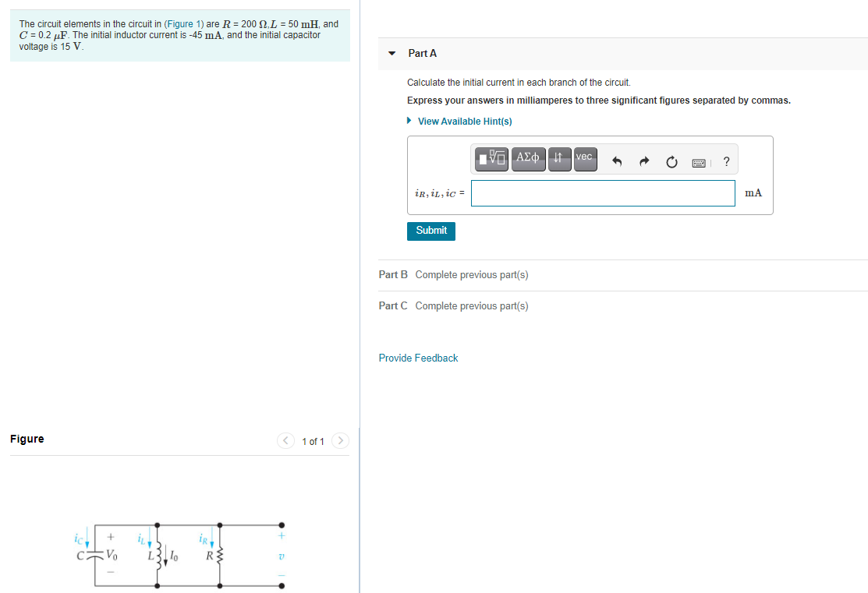Open the math templates (fraction/root) tool
Image resolution: width=868 pixels, height=593 pixels.
click(491, 159)
